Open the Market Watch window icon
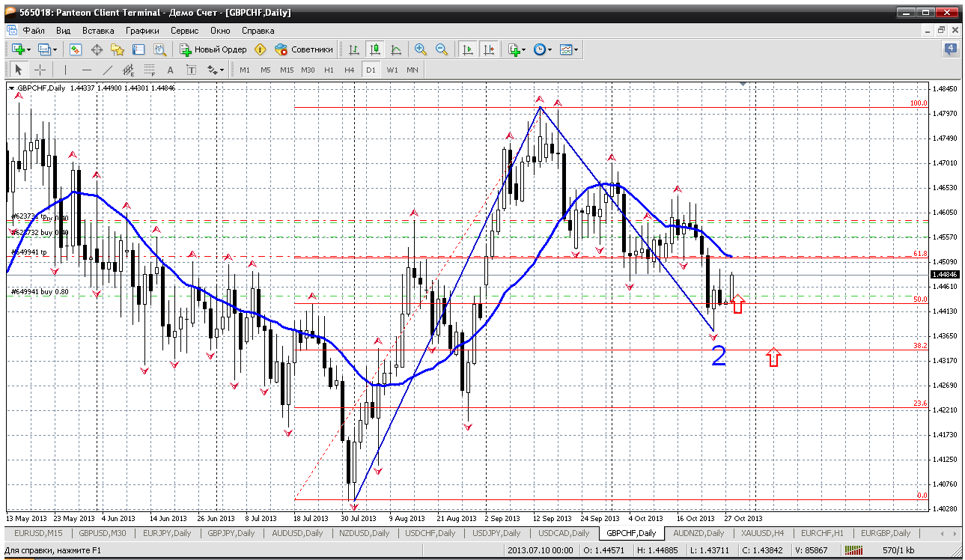The width and height of the screenshot is (965, 560). (76, 49)
